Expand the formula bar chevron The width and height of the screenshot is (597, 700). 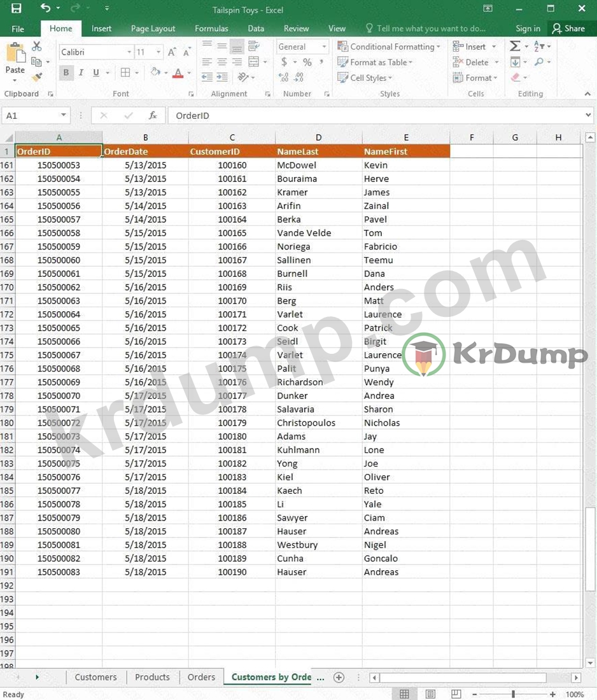click(588, 115)
